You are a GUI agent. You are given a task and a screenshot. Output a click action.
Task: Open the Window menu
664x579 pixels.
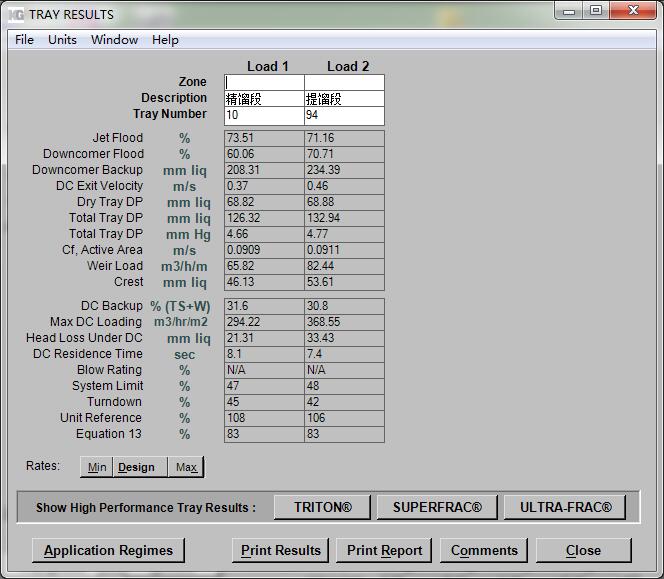[114, 40]
